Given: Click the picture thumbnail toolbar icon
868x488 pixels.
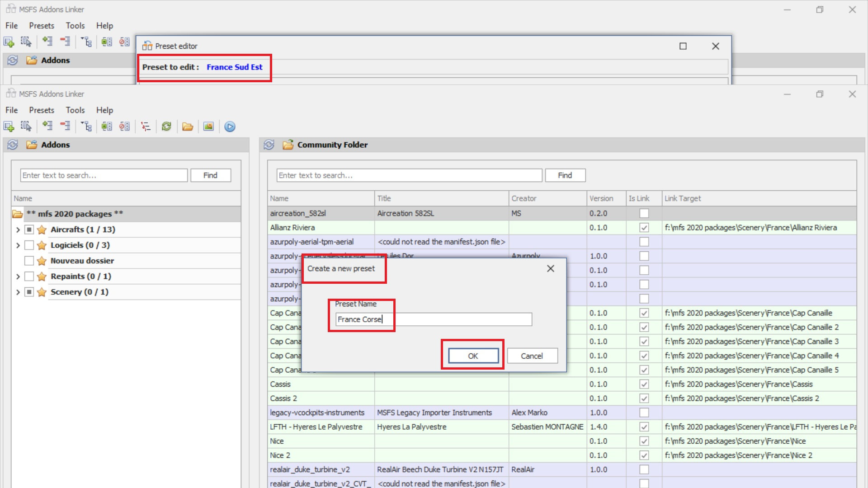Looking at the screenshot, I should coord(208,127).
